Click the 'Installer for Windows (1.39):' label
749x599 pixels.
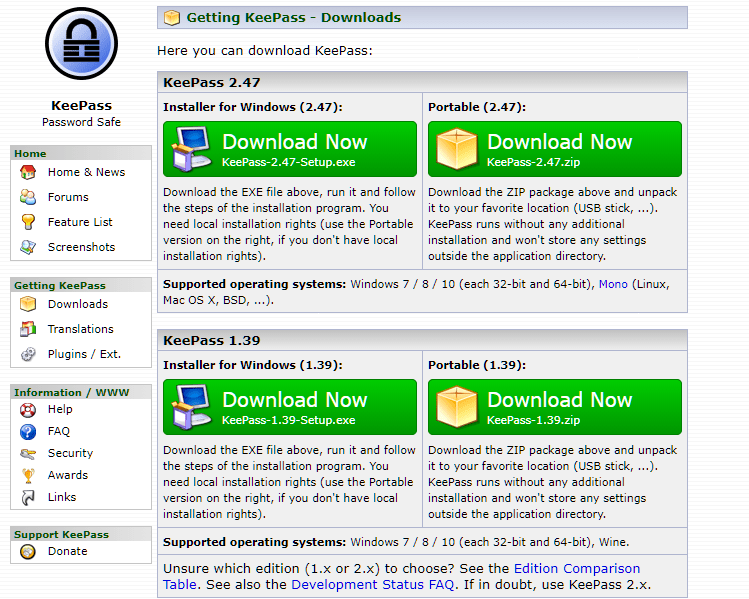253,365
